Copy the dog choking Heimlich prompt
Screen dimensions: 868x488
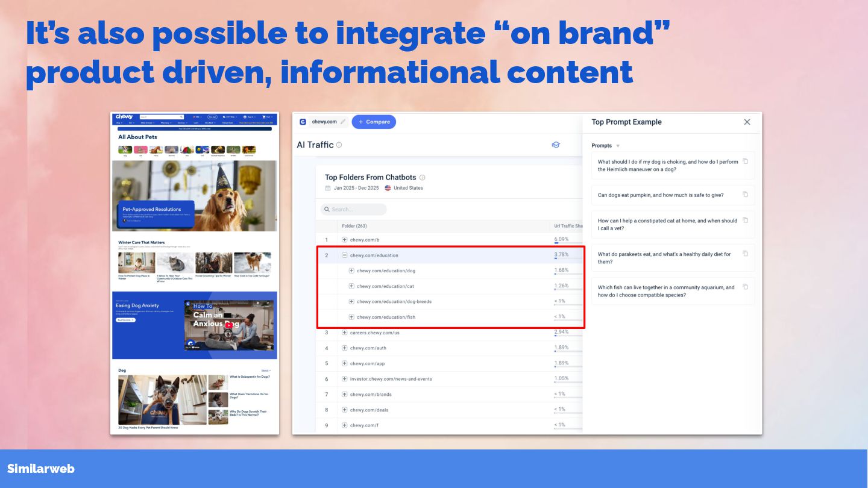click(745, 161)
